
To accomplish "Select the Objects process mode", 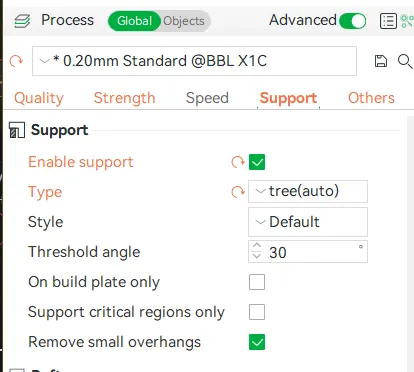I will pyautogui.click(x=184, y=21).
